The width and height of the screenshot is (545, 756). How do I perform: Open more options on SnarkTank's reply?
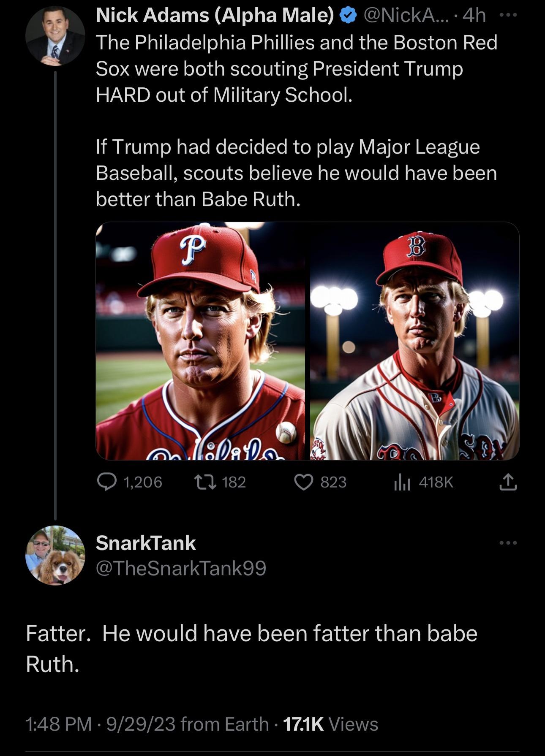[508, 543]
